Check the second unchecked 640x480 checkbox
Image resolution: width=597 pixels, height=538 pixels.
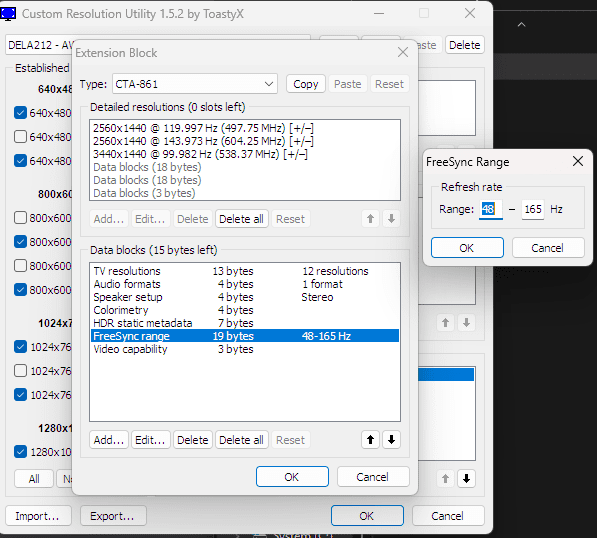(x=20, y=137)
